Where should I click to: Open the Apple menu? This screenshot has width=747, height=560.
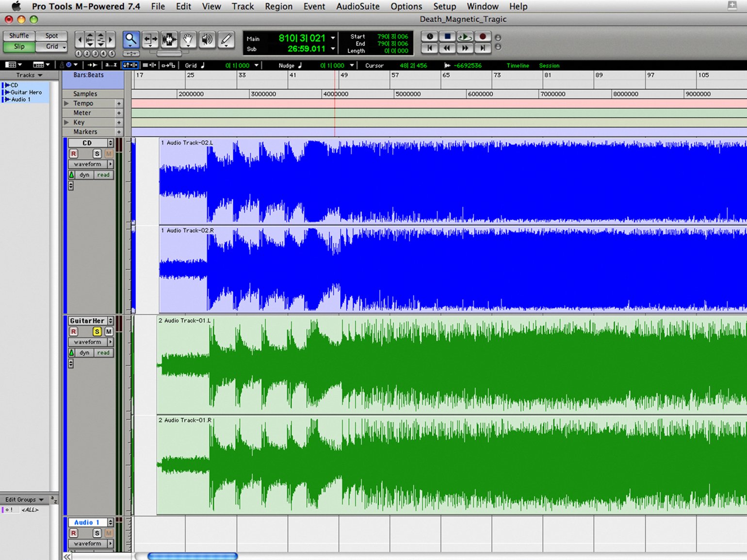click(x=16, y=6)
